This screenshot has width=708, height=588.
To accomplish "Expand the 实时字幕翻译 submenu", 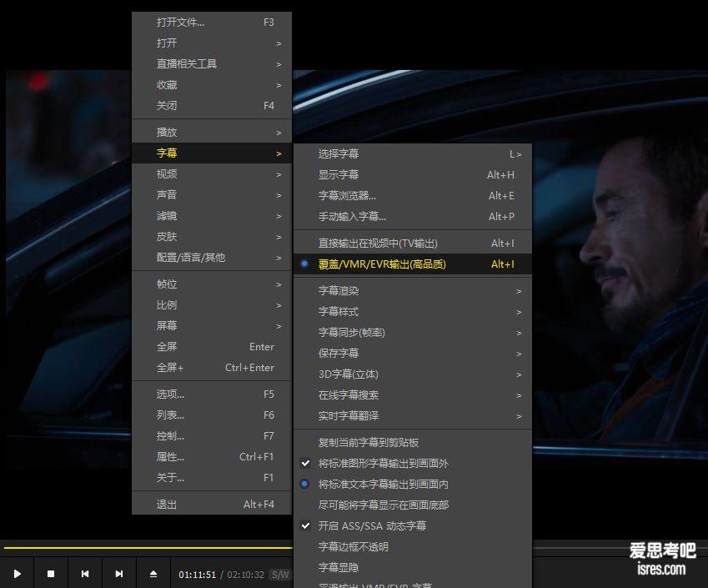I will pyautogui.click(x=413, y=415).
